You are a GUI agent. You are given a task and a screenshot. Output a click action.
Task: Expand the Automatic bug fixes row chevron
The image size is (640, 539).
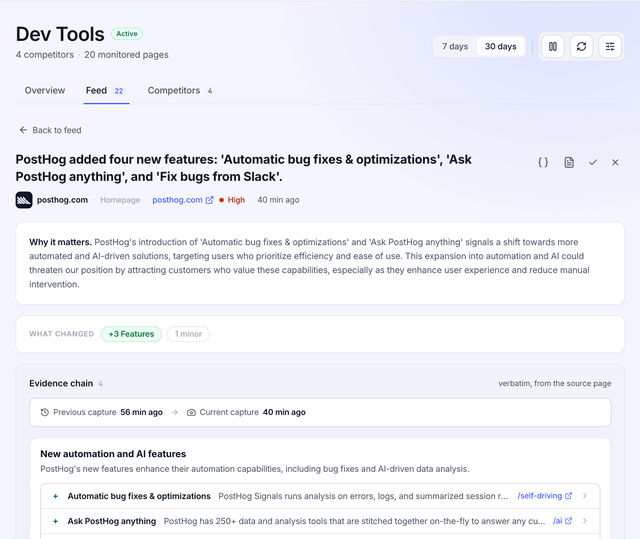click(584, 496)
